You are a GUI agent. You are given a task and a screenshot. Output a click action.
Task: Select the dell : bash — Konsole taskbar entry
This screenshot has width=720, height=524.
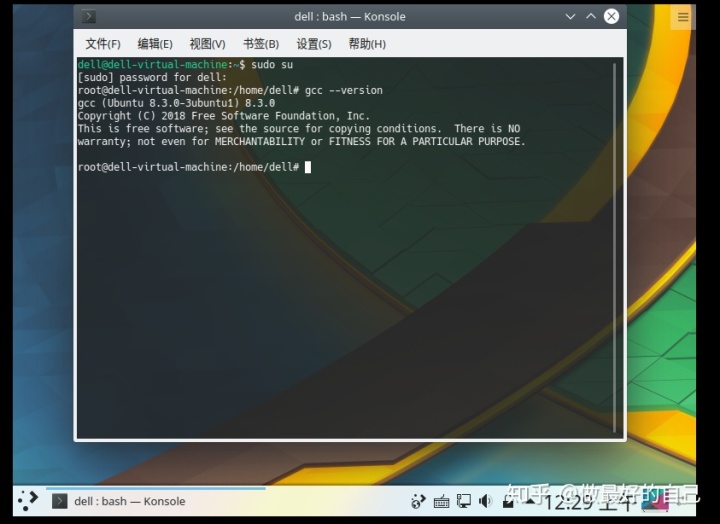tap(156, 501)
